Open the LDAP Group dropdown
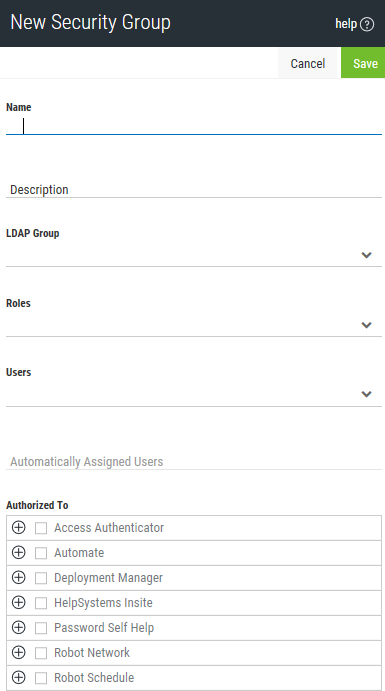Screen dimensions: 385x691 pyautogui.click(x=194, y=255)
